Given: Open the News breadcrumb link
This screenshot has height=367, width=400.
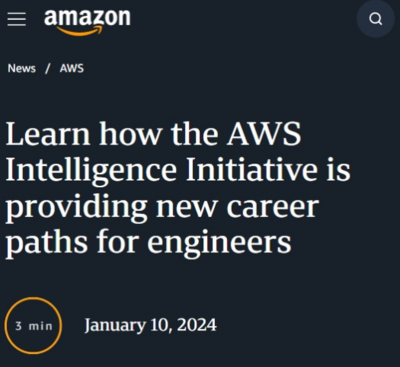Looking at the screenshot, I should pyautogui.click(x=22, y=68).
